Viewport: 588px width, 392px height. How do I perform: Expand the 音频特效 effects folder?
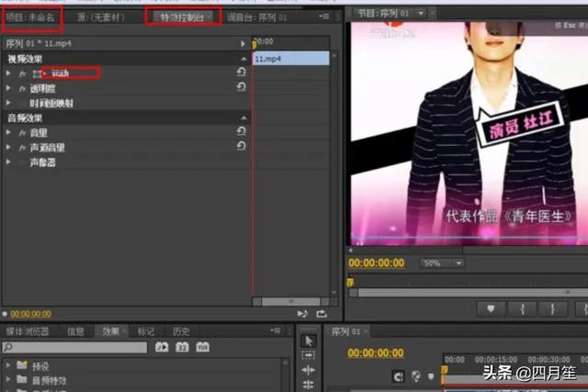tap(8, 379)
